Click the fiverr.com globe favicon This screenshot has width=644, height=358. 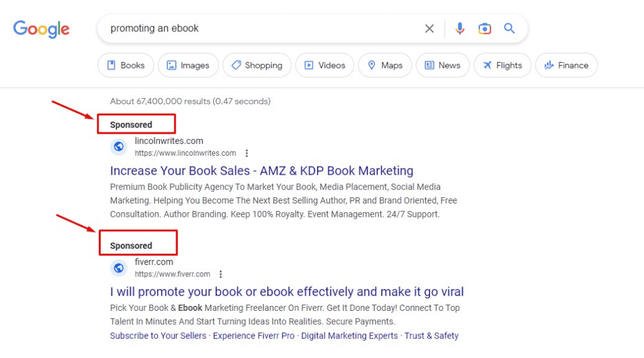[119, 268]
